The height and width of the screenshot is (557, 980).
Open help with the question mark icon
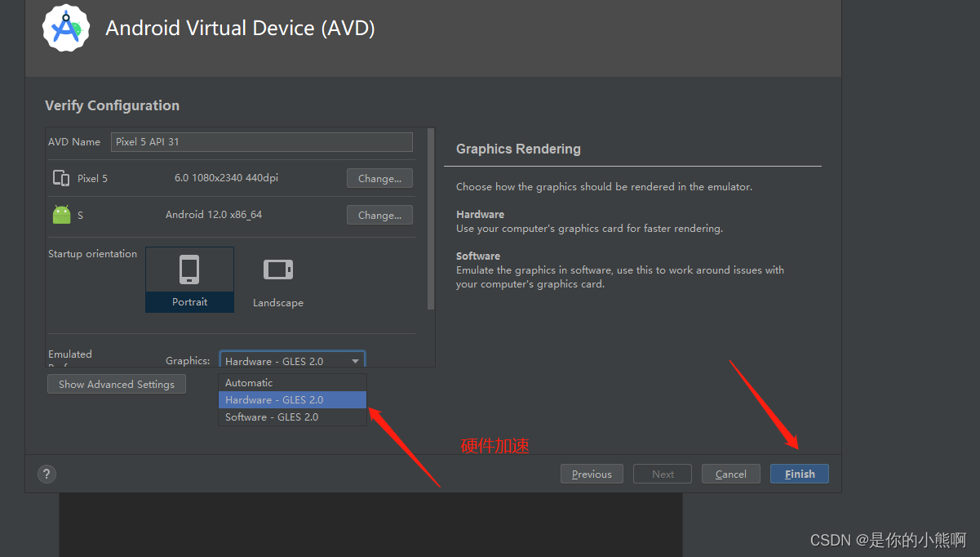point(47,474)
